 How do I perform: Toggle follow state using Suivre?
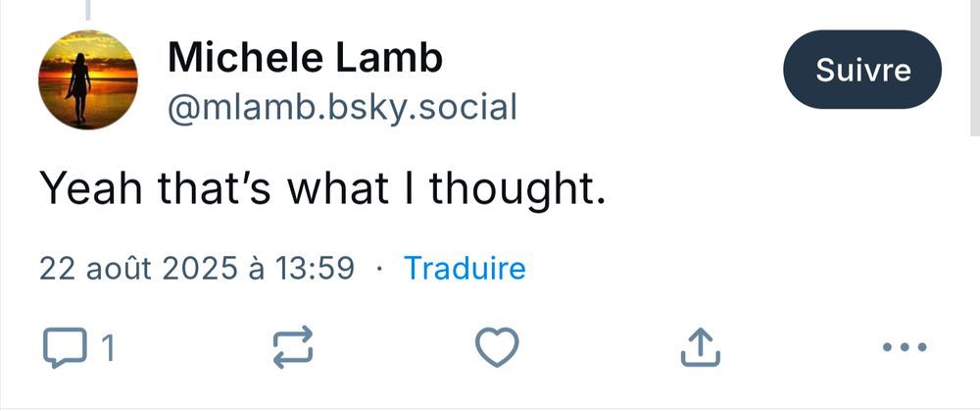point(862,70)
